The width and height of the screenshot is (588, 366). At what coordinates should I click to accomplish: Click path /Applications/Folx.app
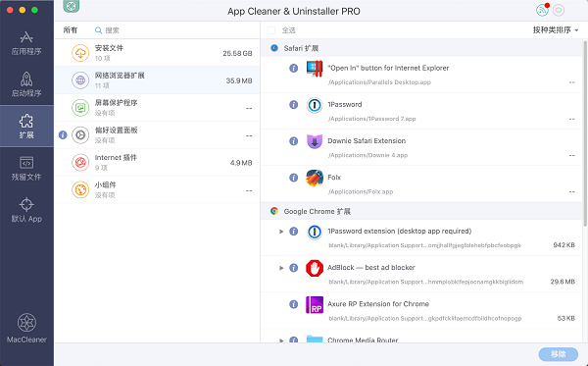[361, 191]
